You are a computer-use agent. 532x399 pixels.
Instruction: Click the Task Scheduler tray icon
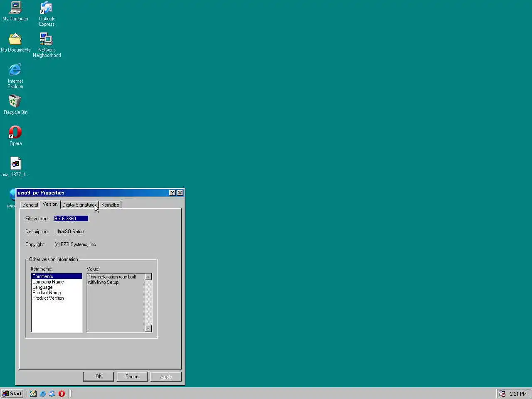(x=502, y=394)
